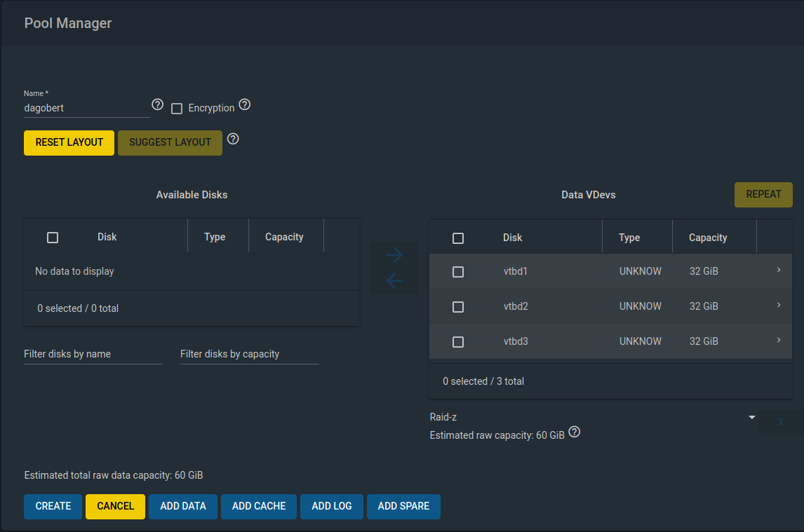
Task: Click the ADD CACHE button
Action: click(x=259, y=506)
